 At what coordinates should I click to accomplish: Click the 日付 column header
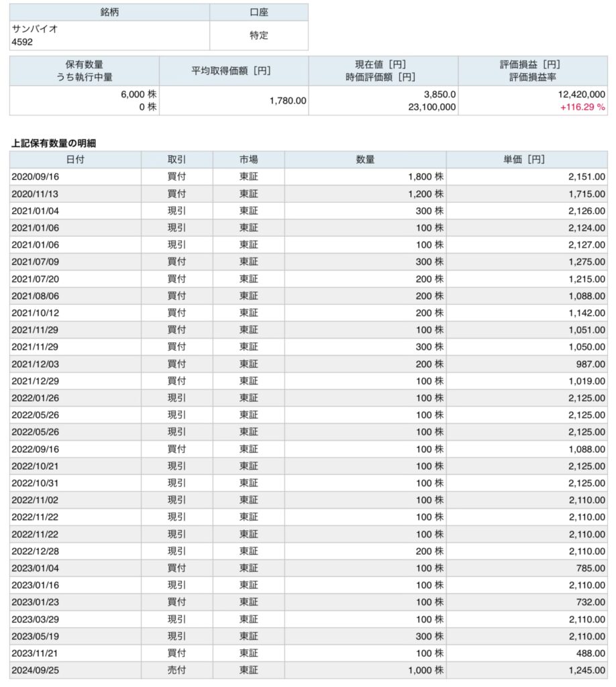click(x=75, y=160)
